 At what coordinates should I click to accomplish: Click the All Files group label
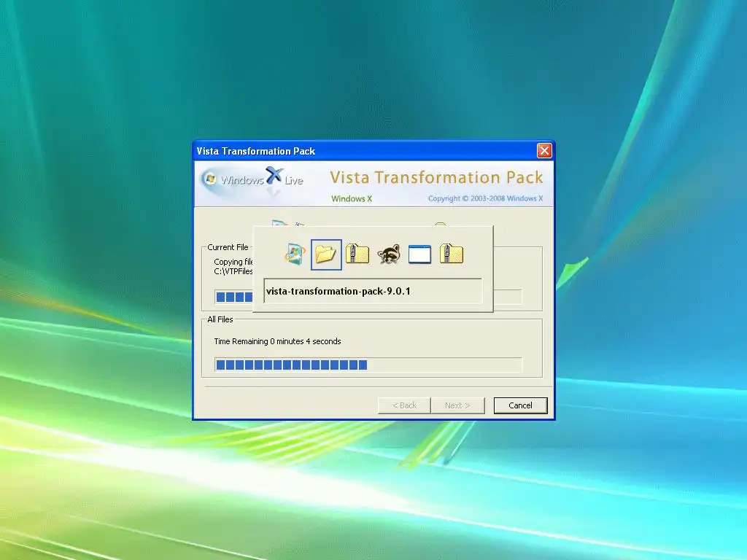click(220, 319)
